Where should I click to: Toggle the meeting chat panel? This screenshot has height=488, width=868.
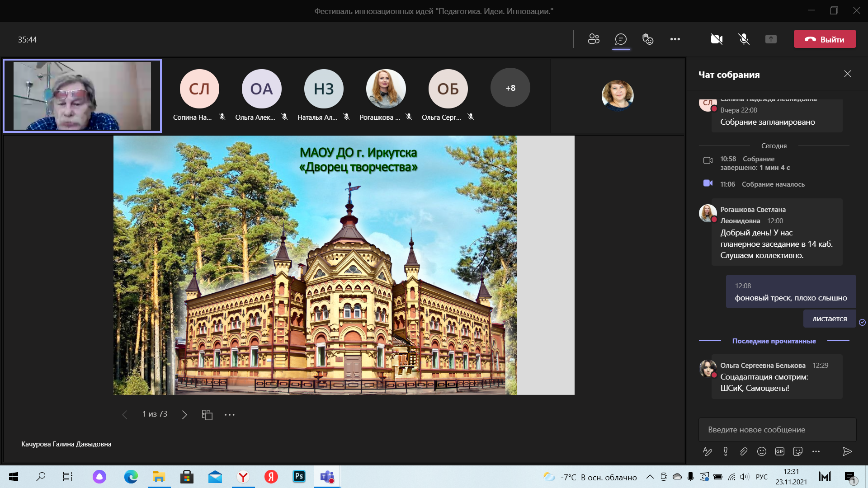621,39
